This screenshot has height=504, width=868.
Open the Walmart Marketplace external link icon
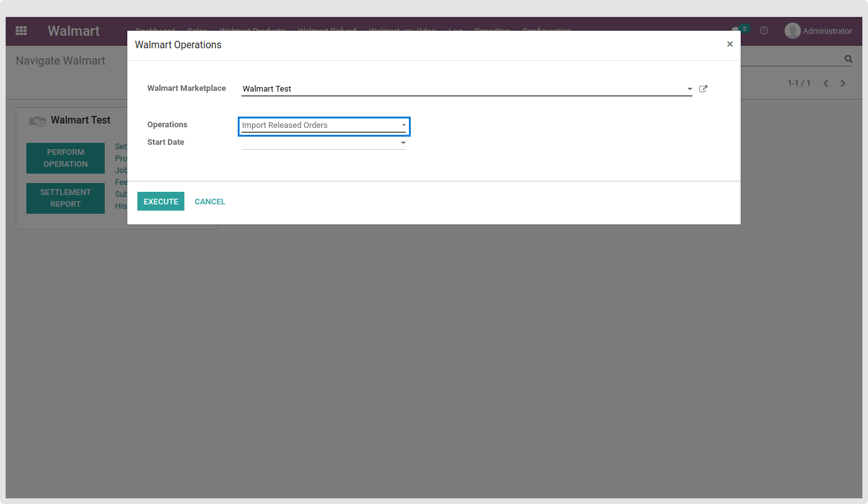tap(703, 89)
